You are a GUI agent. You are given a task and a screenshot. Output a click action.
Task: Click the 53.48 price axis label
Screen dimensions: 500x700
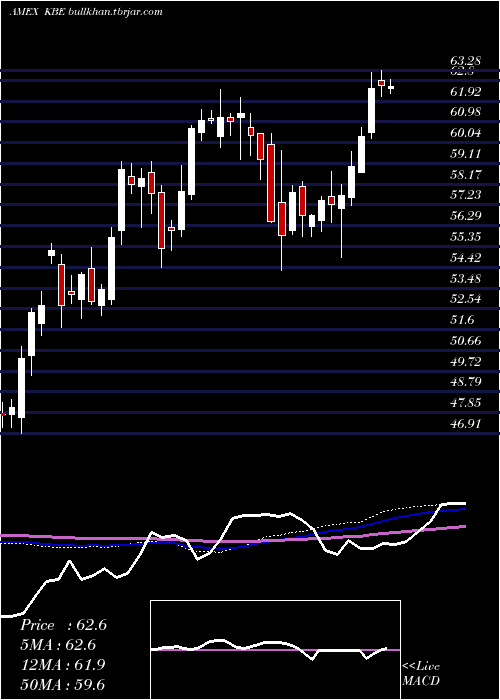pos(466,279)
